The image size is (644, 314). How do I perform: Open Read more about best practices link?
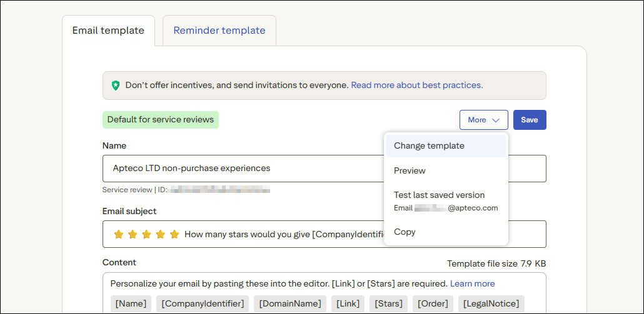(x=417, y=86)
